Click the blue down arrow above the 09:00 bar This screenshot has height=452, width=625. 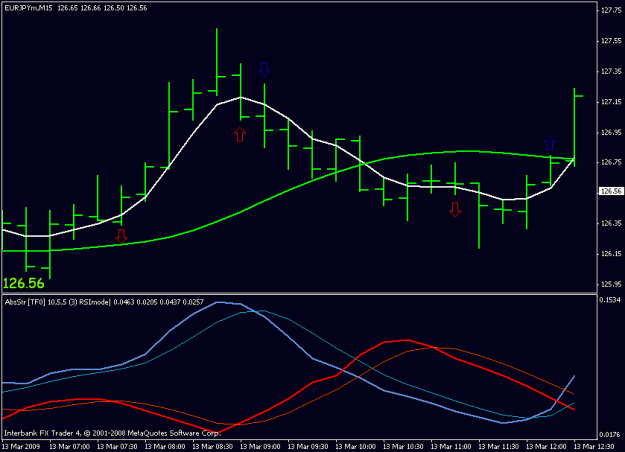(264, 69)
